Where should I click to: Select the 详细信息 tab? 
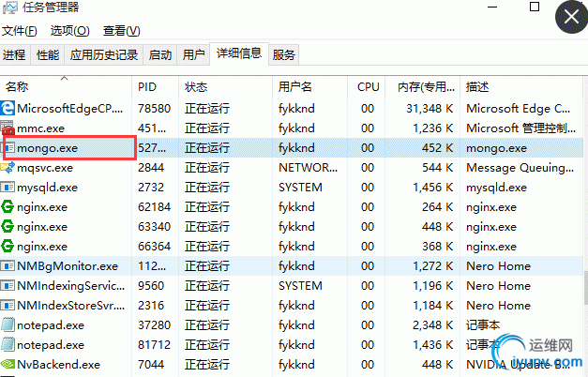[x=239, y=53]
